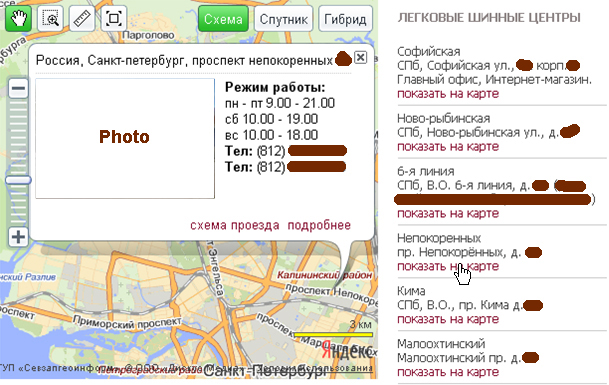
Task: Select the ruler distance measuring tool
Action: [x=82, y=18]
